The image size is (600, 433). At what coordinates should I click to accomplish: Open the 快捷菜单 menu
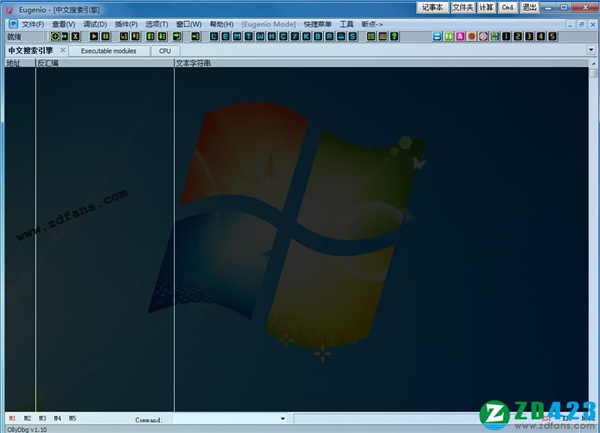[x=318, y=24]
